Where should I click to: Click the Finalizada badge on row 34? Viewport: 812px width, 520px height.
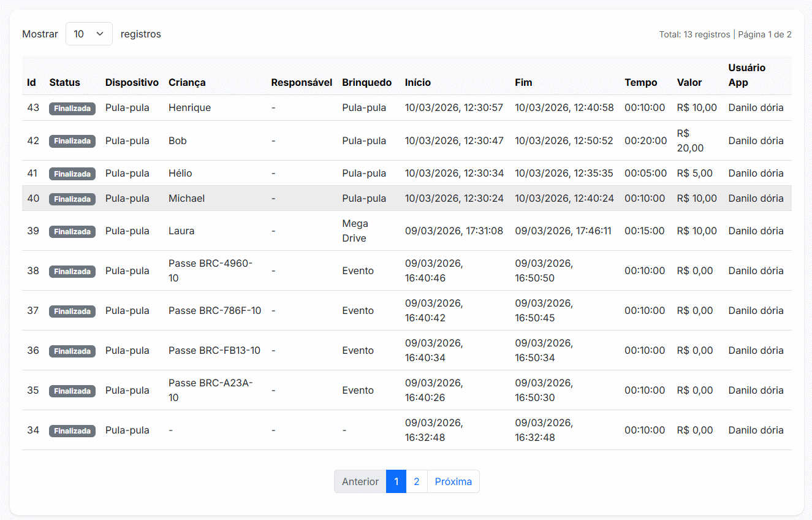pos(72,430)
